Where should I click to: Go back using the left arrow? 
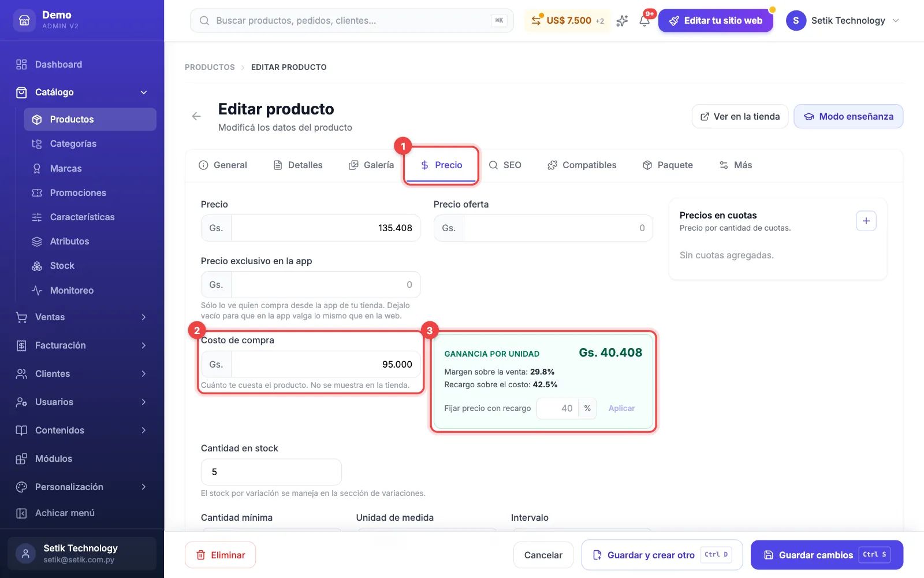point(196,116)
